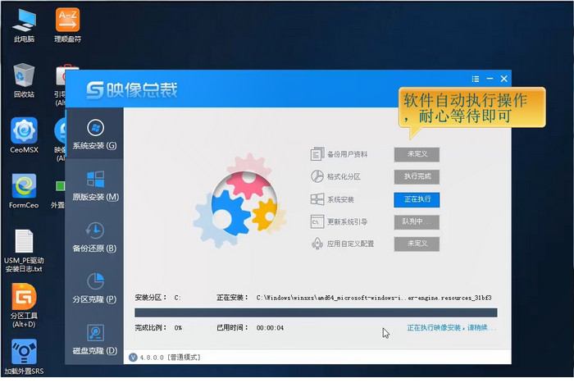Click the 格式化分区 step label
The width and height of the screenshot is (574, 392).
click(344, 177)
